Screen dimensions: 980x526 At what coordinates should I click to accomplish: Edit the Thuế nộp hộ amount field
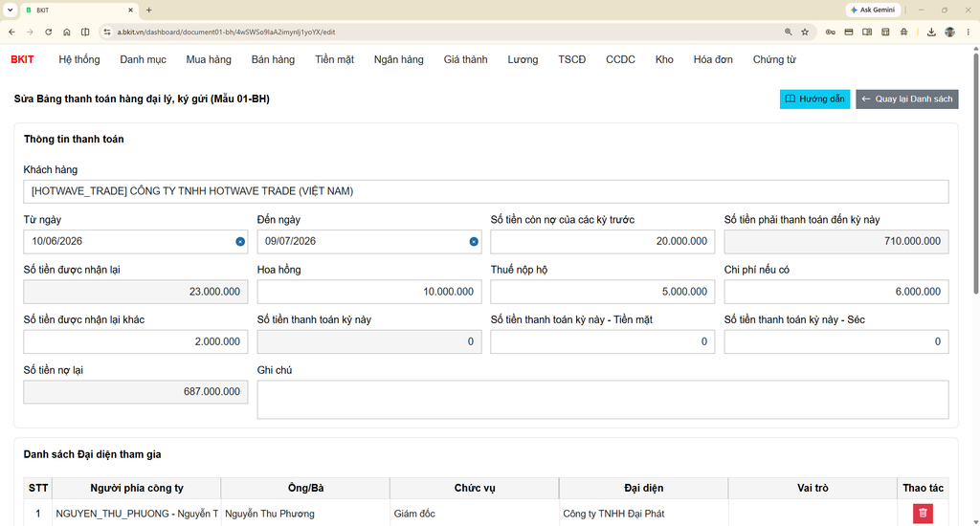coord(603,292)
